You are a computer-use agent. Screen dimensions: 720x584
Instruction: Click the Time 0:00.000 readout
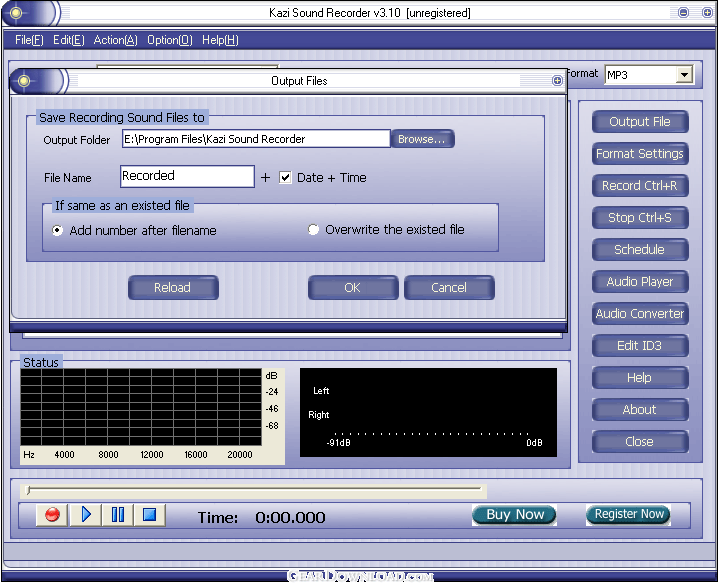pos(262,518)
